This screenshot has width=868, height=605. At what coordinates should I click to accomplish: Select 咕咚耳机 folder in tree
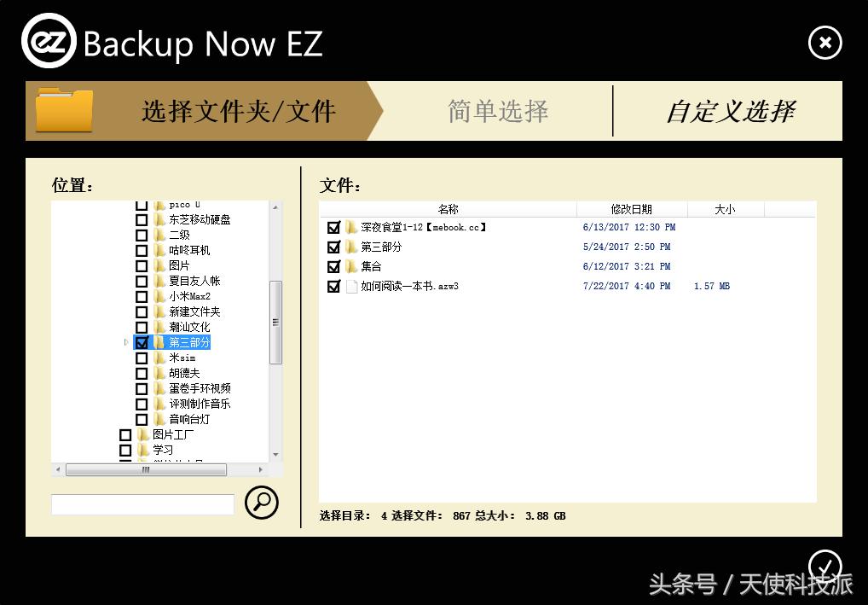189,250
